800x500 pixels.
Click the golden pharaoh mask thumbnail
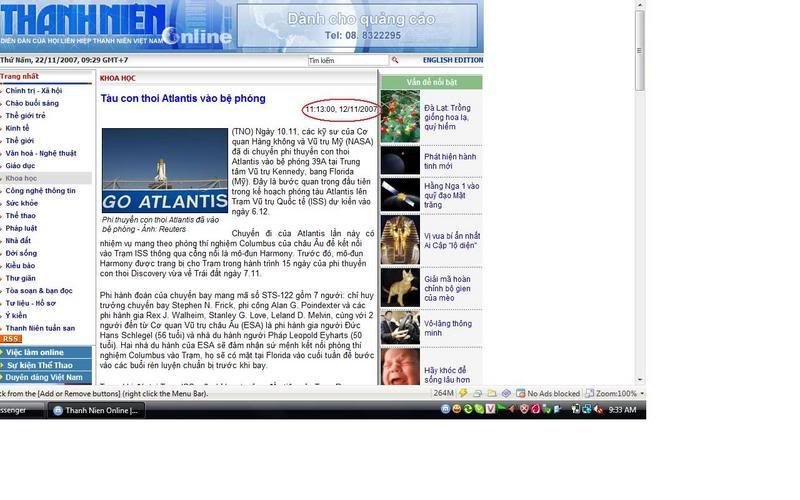tap(400, 240)
